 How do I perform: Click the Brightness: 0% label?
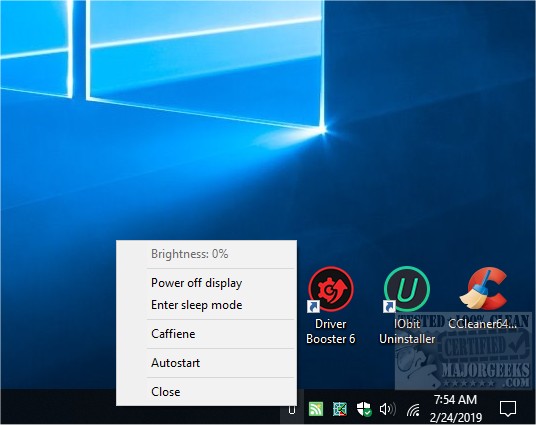click(x=189, y=254)
